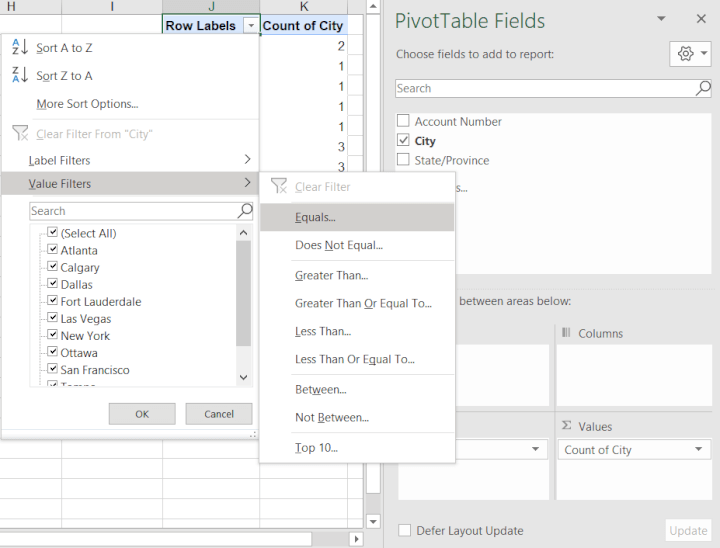Viewport: 720px width, 548px height.
Task: Click the search magnifier in PivotTable Fields
Action: coord(703,88)
